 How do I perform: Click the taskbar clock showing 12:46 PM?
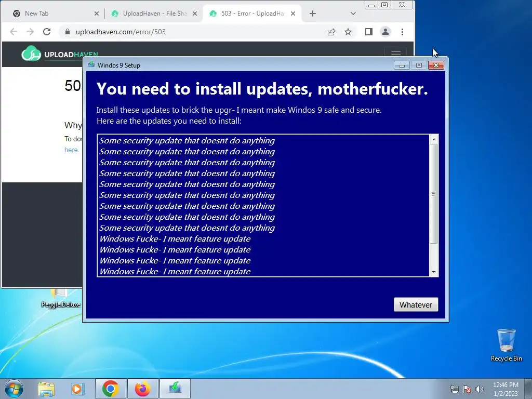coord(506,389)
